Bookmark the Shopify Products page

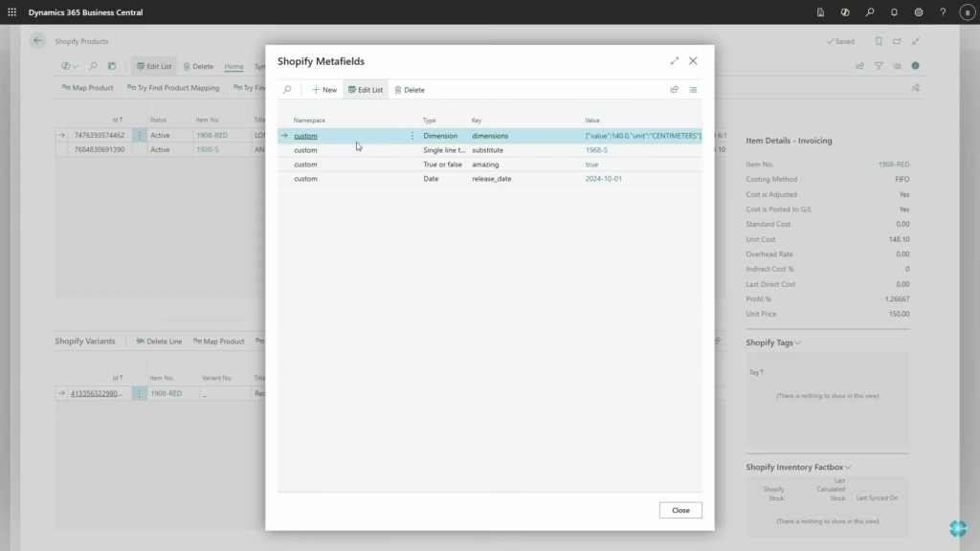click(x=879, y=41)
